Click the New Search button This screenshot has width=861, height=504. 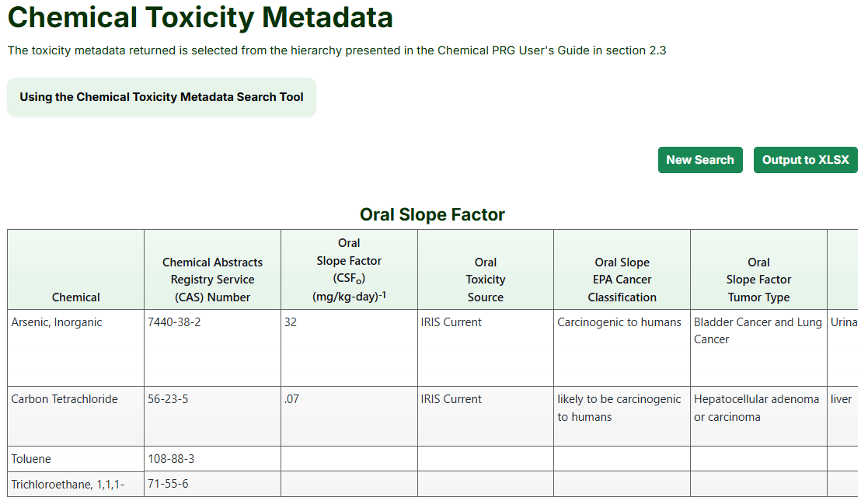tap(699, 160)
